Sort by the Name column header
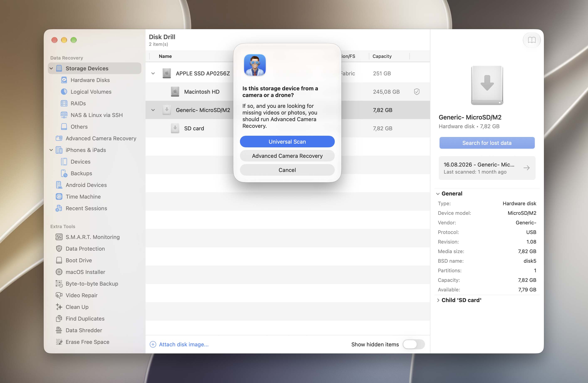The width and height of the screenshot is (588, 383). (165, 56)
